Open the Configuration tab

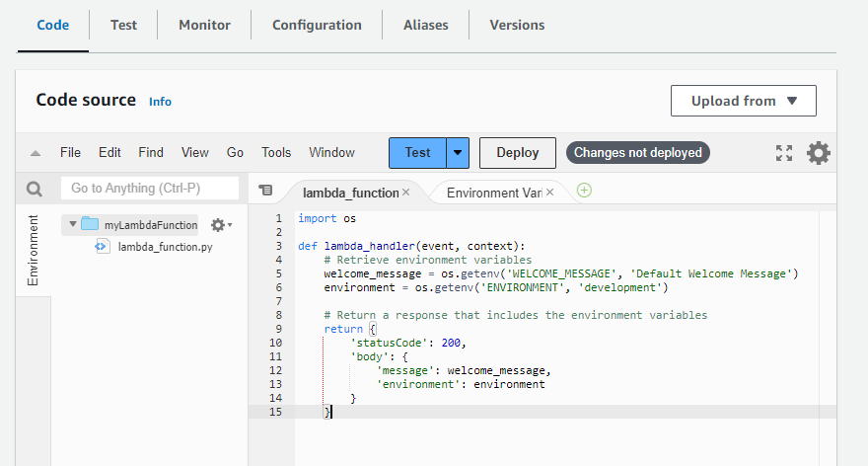point(317,25)
